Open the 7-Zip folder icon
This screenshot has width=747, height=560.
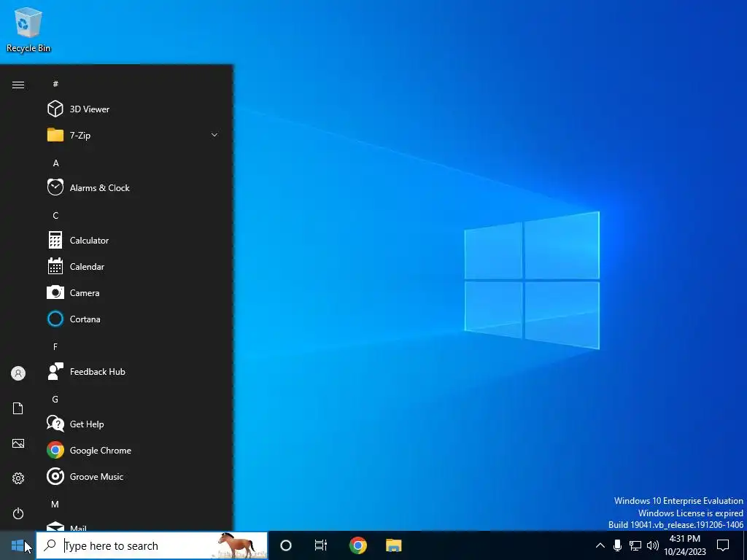[x=55, y=135]
